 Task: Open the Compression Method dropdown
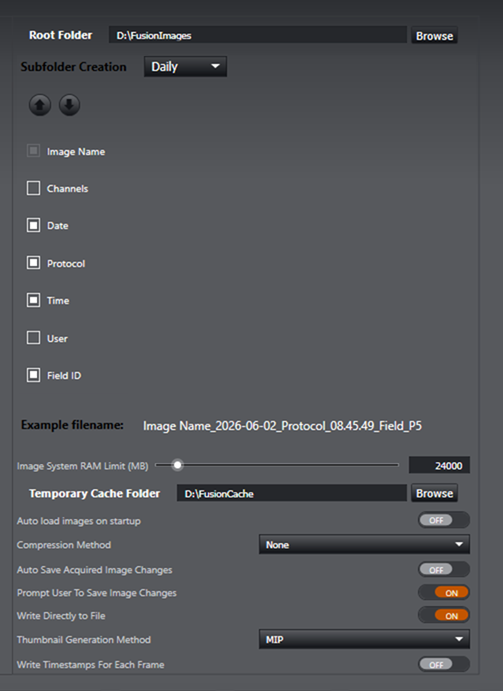[x=364, y=545]
